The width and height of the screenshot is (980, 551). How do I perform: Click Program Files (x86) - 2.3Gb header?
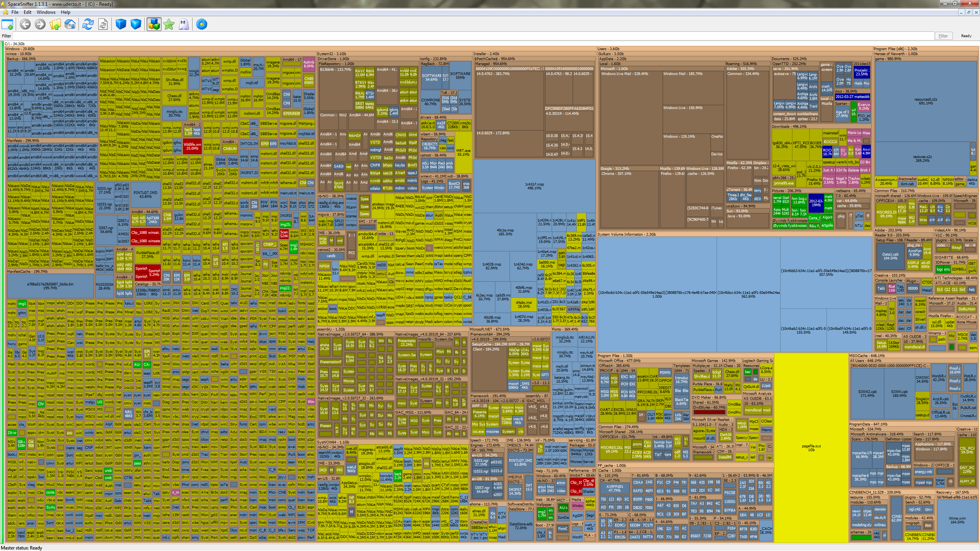pyautogui.click(x=896, y=49)
